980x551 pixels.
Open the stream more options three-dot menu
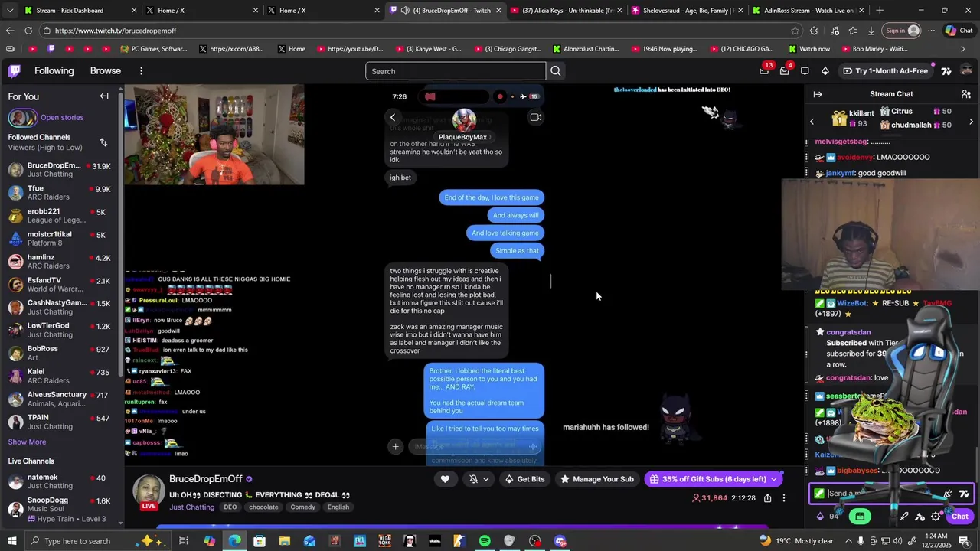[x=784, y=498]
